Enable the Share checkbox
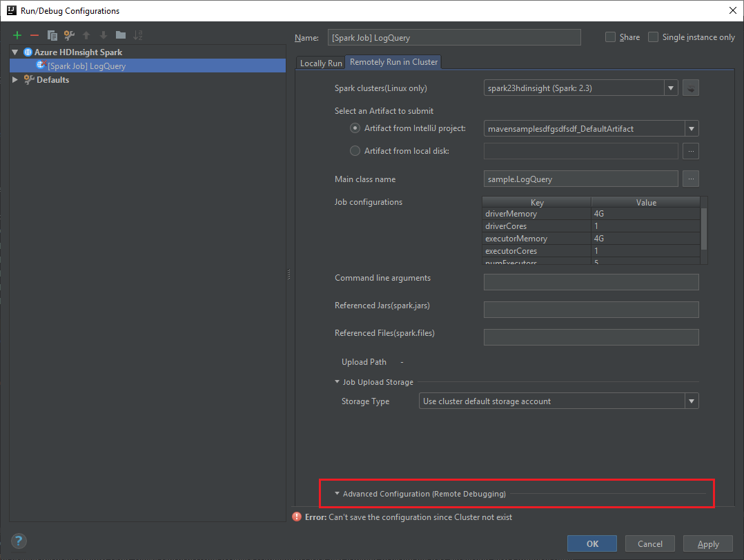Viewport: 744px width, 560px height. pyautogui.click(x=610, y=37)
